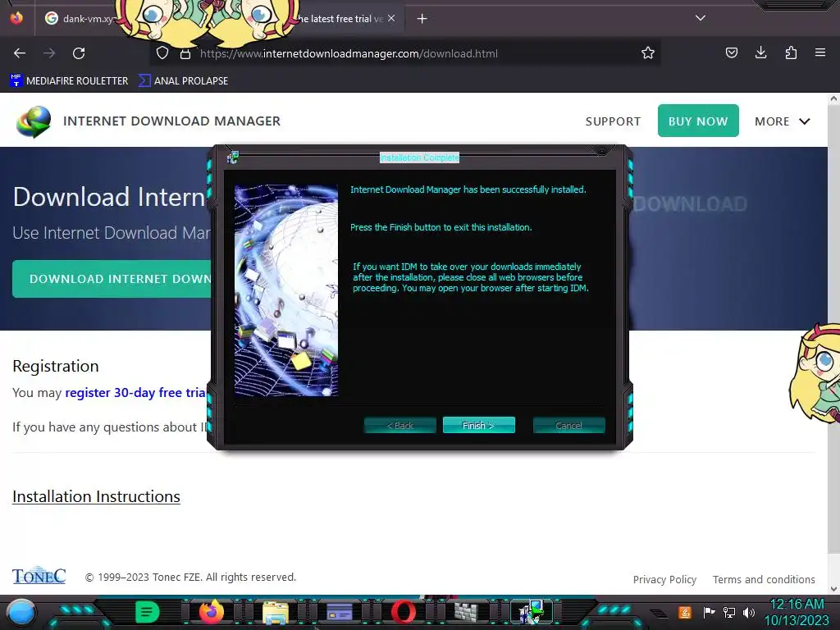Click the taskbar clock showing 12:16 AM

point(797,612)
